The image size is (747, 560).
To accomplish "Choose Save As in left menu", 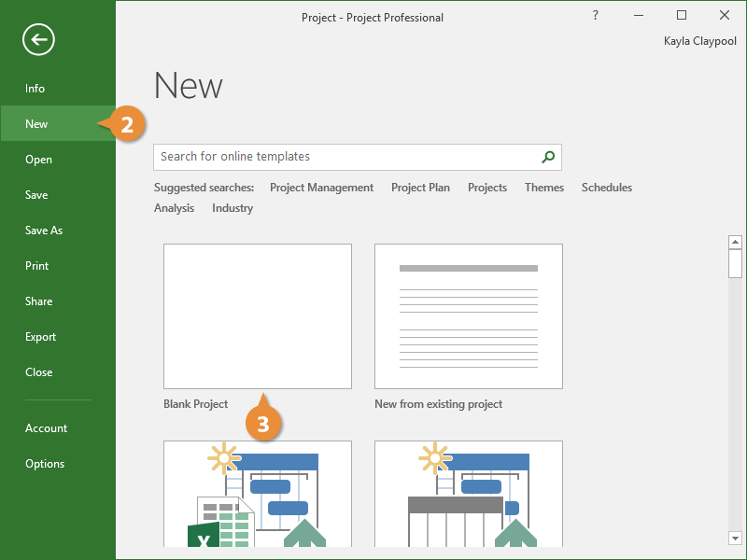I will (44, 231).
